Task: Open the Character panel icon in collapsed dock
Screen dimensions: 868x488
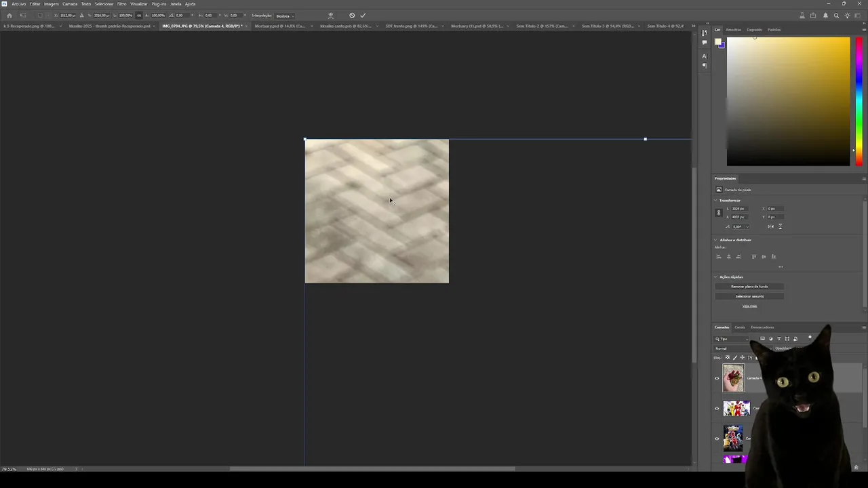Action: (x=705, y=56)
